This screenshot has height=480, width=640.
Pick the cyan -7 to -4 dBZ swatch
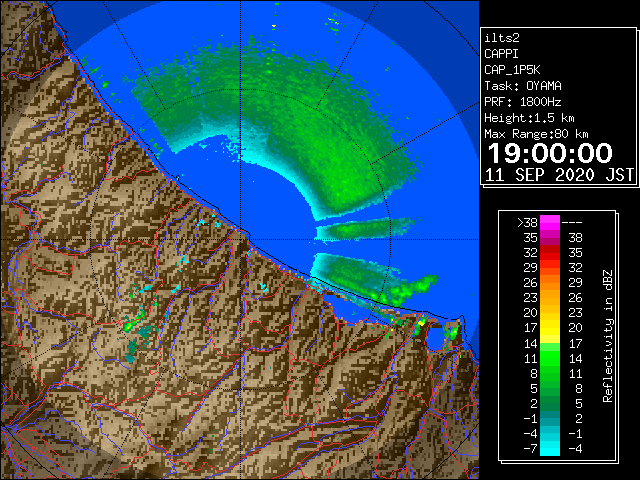[x=550, y=449]
